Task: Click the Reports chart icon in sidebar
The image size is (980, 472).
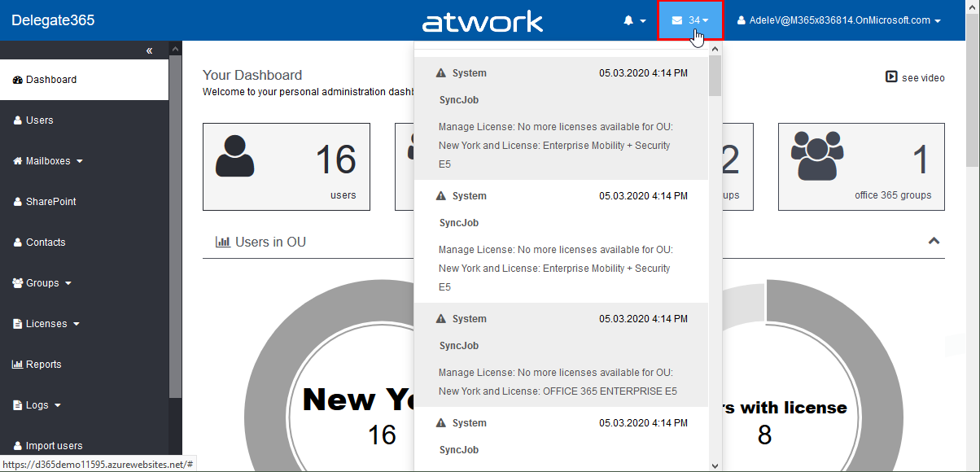Action: (18, 365)
